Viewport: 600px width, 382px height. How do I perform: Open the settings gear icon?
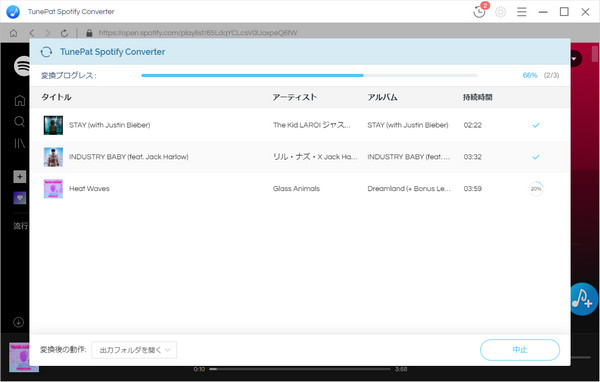click(501, 12)
